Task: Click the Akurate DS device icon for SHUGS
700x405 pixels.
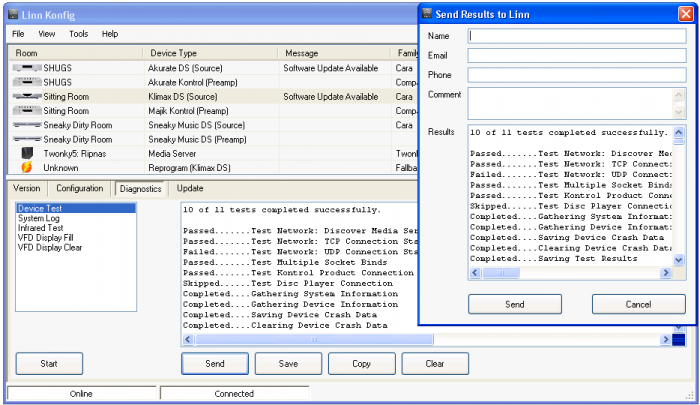Action: pyautogui.click(x=27, y=68)
